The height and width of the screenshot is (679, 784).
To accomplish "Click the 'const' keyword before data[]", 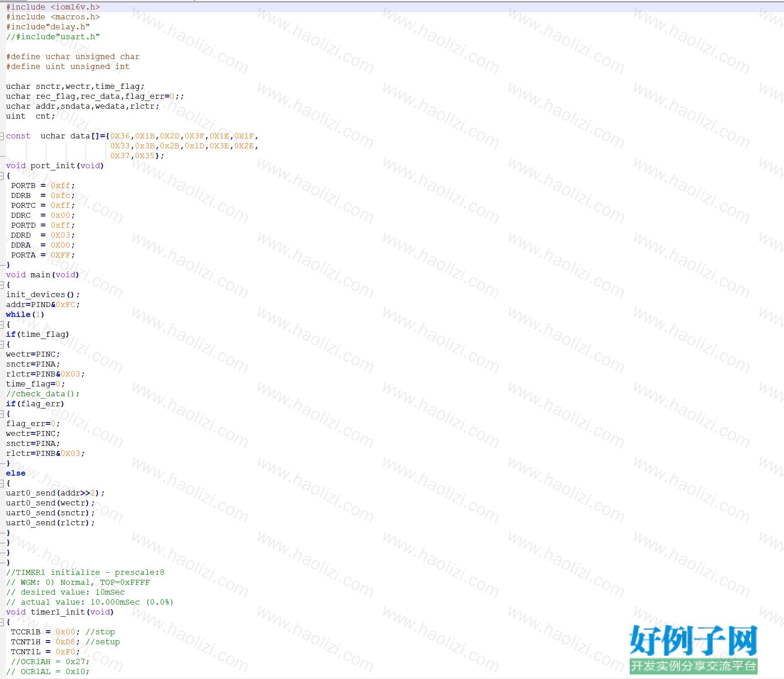I will click(x=18, y=136).
